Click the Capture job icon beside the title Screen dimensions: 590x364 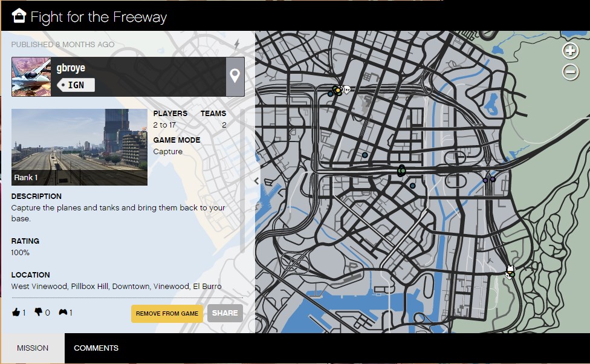click(x=19, y=16)
